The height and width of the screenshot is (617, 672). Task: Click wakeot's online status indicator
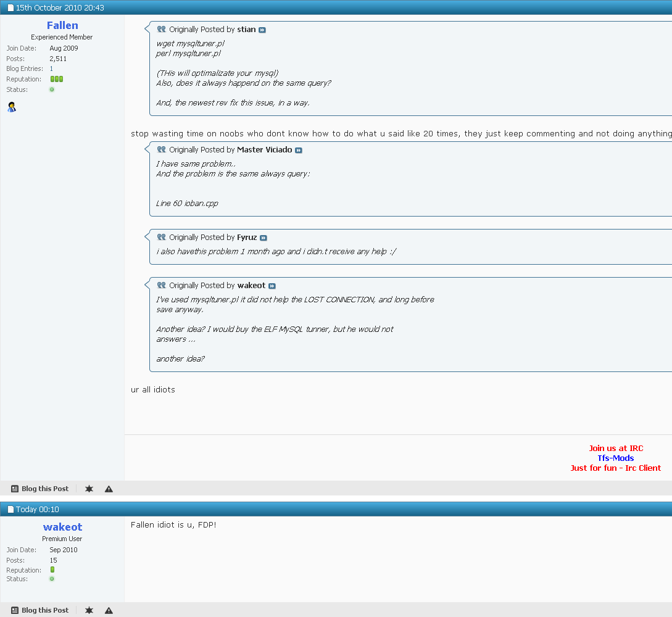coord(52,579)
